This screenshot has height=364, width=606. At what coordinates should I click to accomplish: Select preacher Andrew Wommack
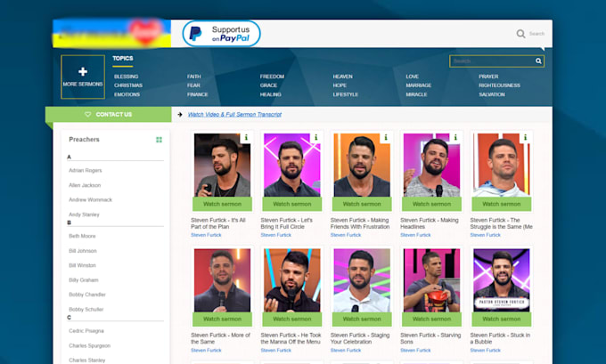(90, 199)
